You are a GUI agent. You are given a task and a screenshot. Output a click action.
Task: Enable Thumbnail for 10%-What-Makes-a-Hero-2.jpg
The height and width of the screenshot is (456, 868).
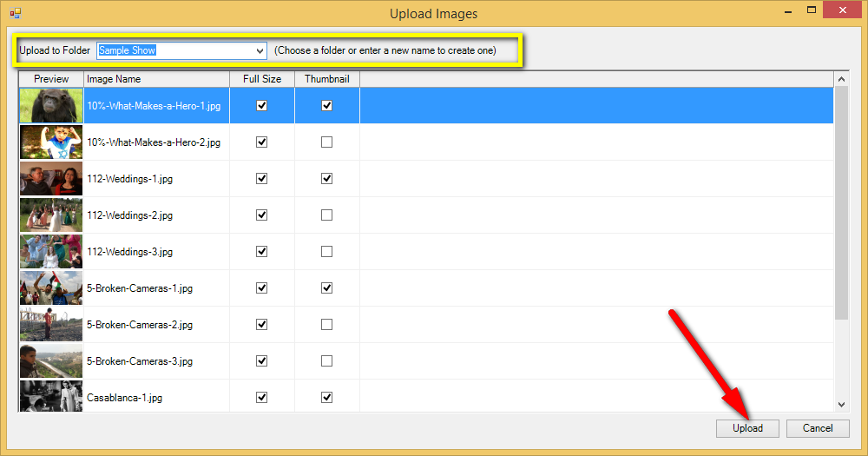[326, 142]
